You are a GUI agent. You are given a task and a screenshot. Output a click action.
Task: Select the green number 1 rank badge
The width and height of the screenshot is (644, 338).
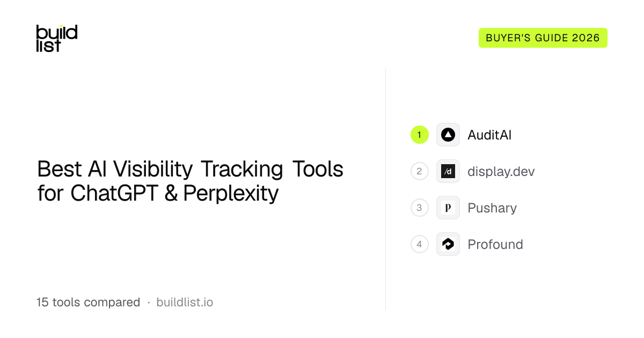[x=420, y=135]
